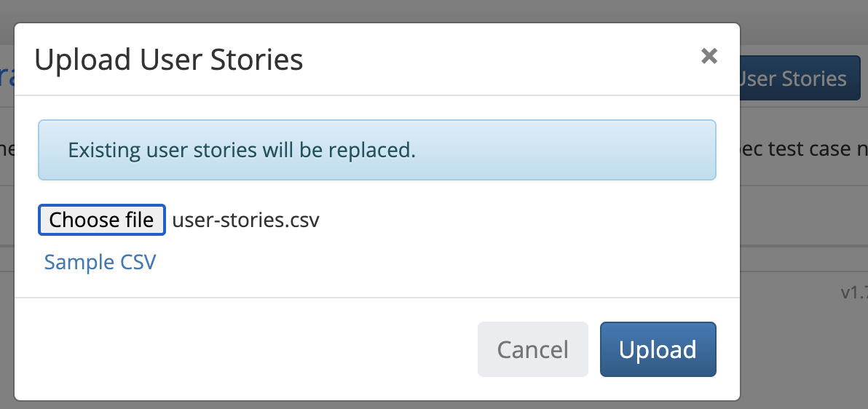Click the dimmed User Stories button behind dialog
868x409 pixels.
(x=800, y=78)
